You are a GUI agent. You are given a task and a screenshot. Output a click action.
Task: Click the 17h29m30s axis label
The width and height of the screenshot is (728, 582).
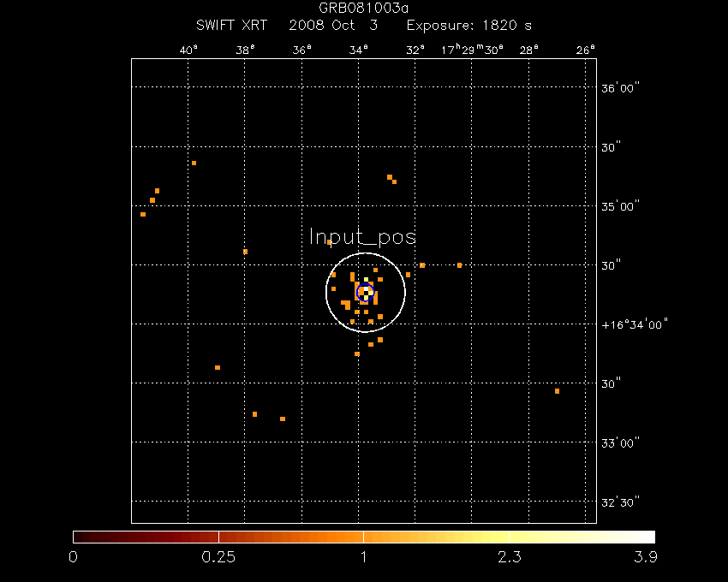tap(472, 50)
